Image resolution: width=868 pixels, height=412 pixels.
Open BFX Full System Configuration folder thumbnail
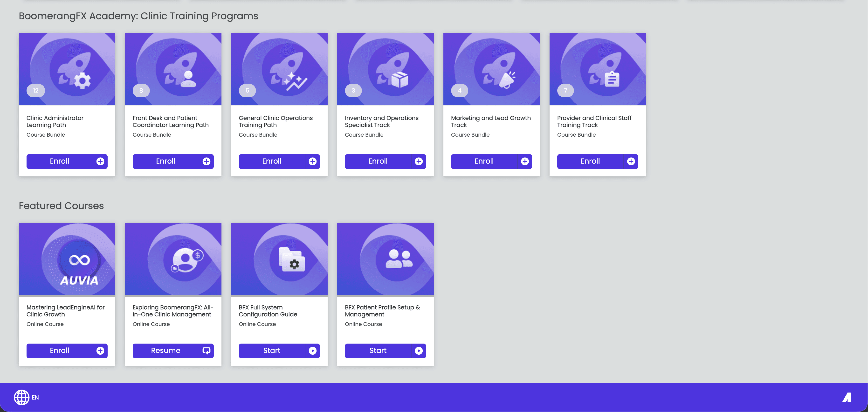pyautogui.click(x=279, y=259)
